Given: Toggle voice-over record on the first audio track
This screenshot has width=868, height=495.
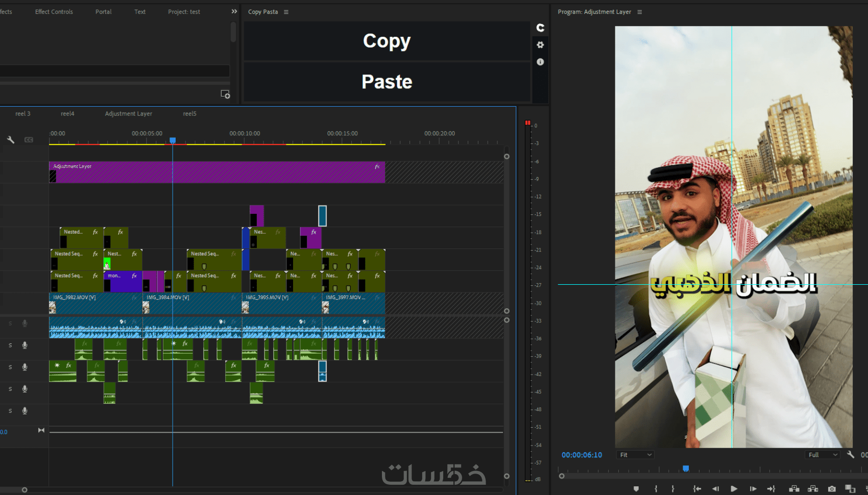Looking at the screenshot, I should [25, 324].
